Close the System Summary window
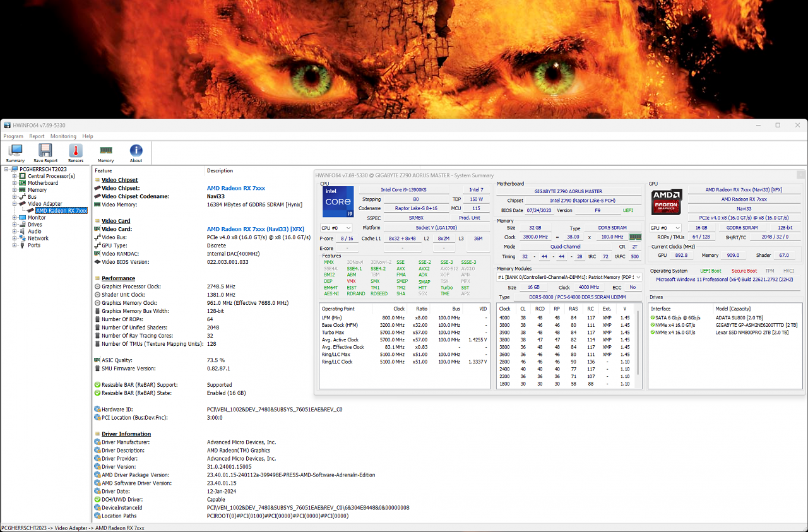The width and height of the screenshot is (808, 532). (800, 175)
